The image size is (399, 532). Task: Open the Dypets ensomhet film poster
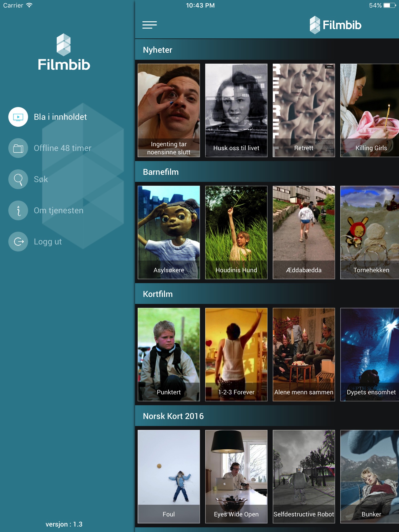370,355
